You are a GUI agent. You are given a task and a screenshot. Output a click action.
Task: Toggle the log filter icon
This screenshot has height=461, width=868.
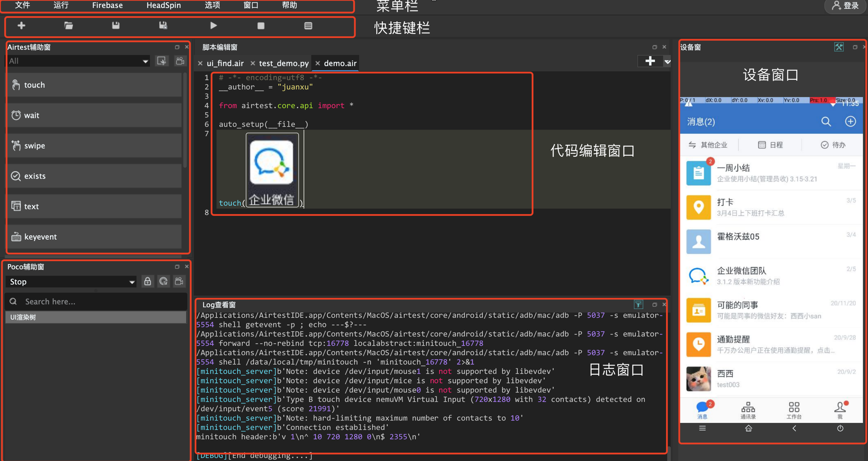[x=638, y=305]
